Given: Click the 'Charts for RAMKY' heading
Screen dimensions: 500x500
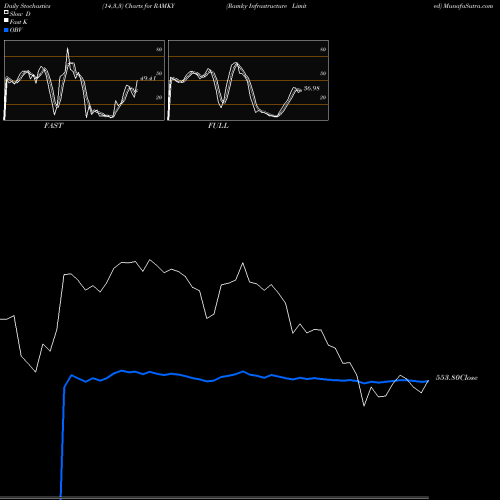Looking at the screenshot, I should pos(150,6).
